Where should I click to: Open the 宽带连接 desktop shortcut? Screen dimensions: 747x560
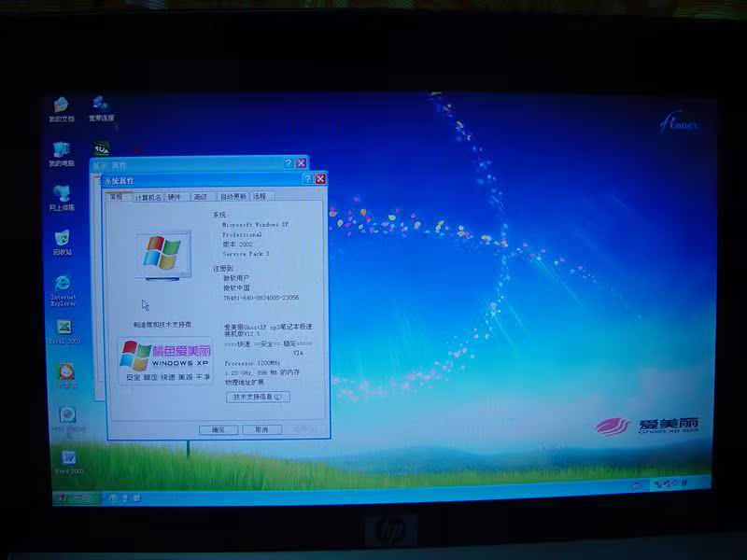click(101, 108)
